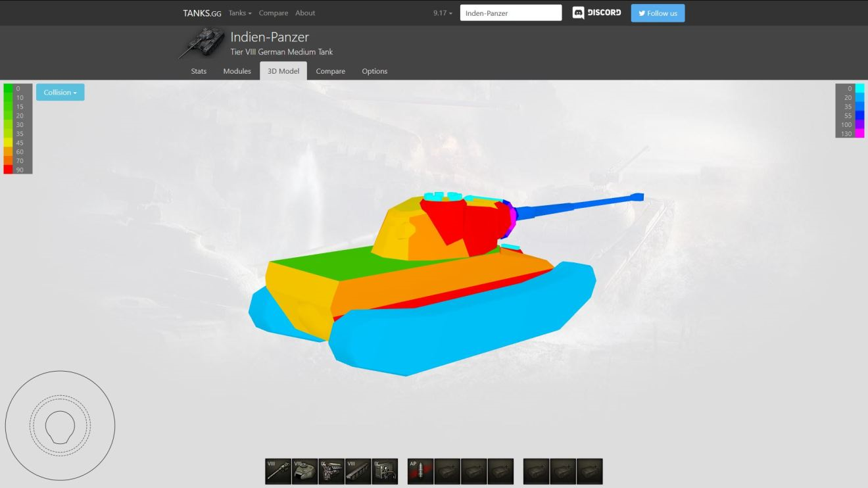Click the red 90 swatch in left legend
Image resolution: width=868 pixels, height=488 pixels.
(9, 170)
